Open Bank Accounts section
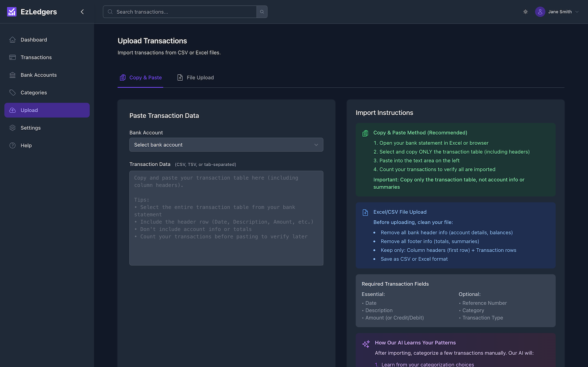Screen dimensions: 588x367 tap(47, 75)
